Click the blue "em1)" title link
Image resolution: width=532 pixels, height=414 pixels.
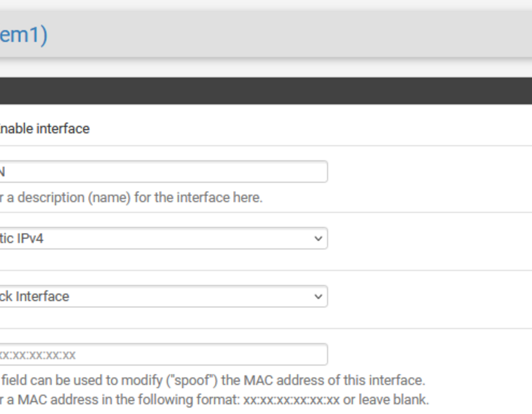(x=24, y=35)
